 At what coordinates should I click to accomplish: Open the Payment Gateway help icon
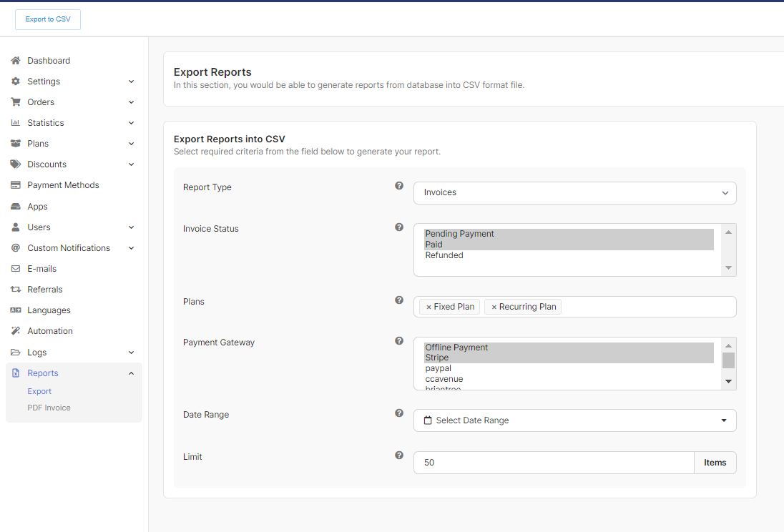(399, 341)
